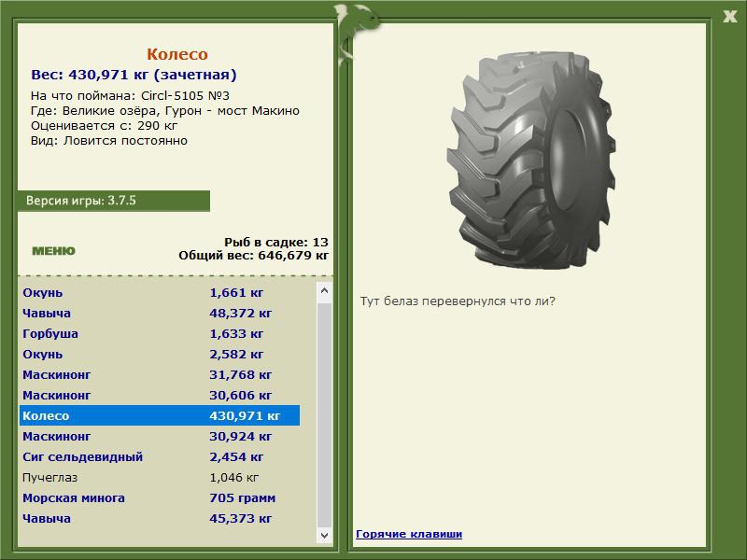747x560 pixels.
Task: Select the Горбуша 1,633 кг row
Action: coord(160,333)
